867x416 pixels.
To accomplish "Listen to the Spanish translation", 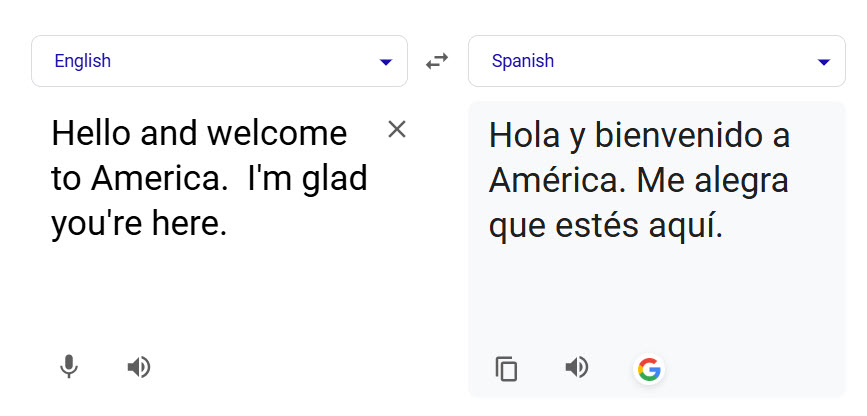I will (x=577, y=368).
